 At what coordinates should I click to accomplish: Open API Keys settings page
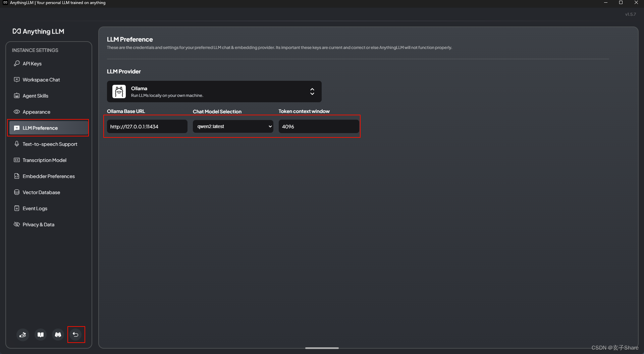(49, 63)
